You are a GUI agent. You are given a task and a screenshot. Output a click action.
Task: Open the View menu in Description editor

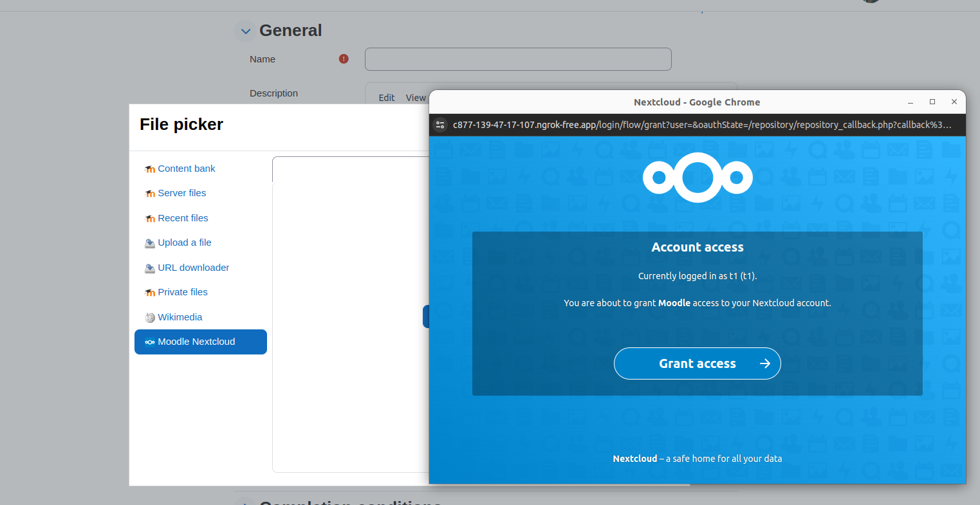click(x=416, y=98)
